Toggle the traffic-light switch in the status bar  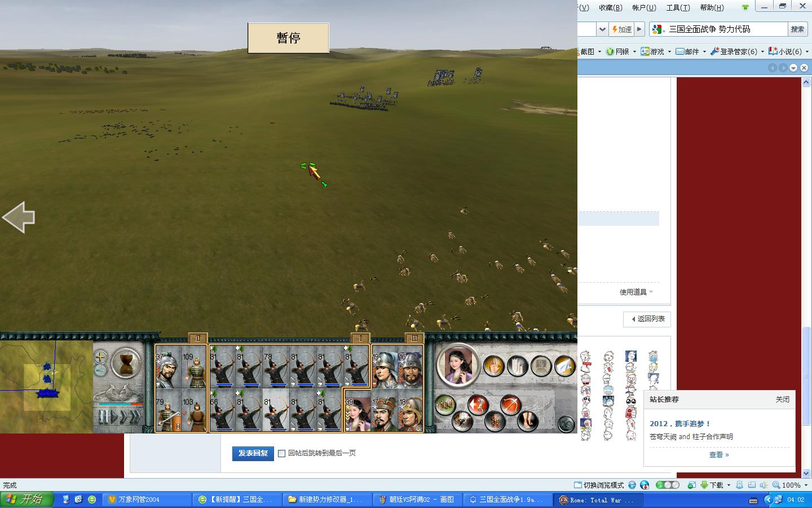tap(667, 485)
